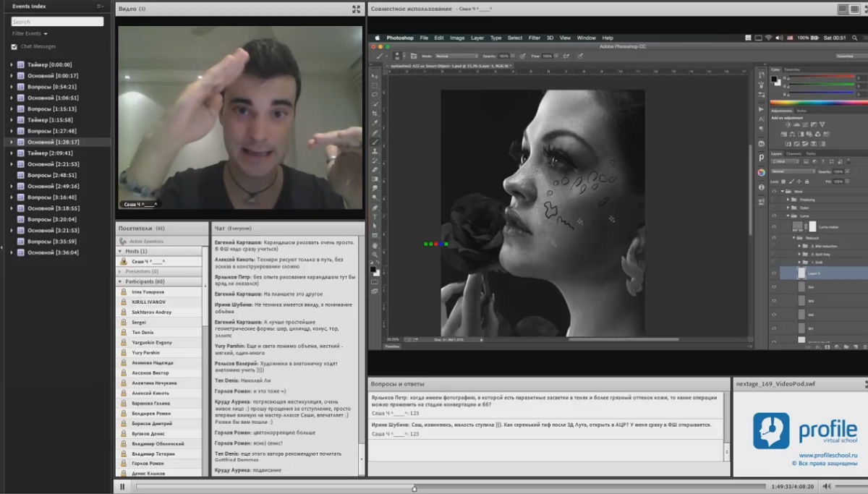Open the brush preset picker in options bar
868x494 pixels.
point(399,56)
